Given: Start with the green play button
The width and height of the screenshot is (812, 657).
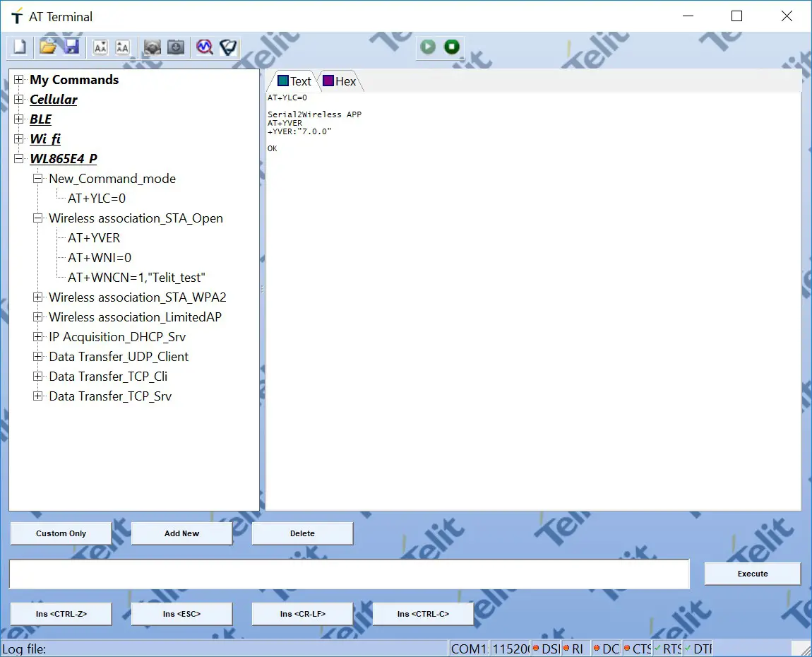Looking at the screenshot, I should 428,47.
